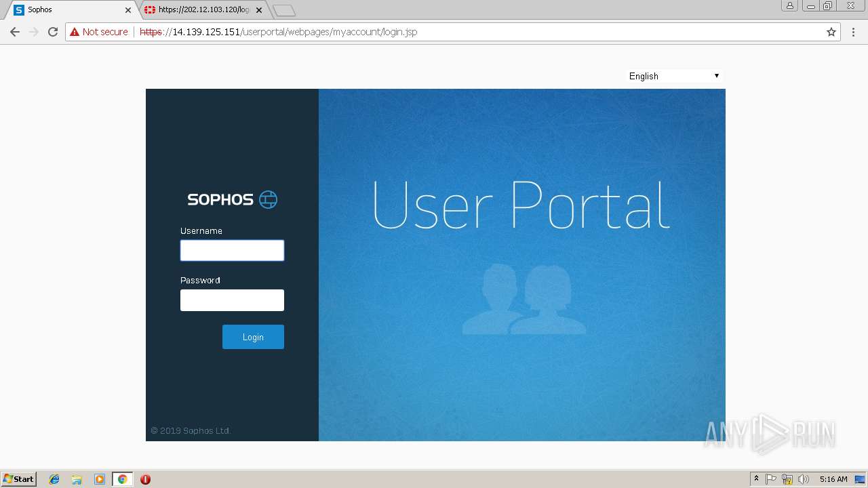This screenshot has height=488, width=868.
Task: Click the Password input field
Action: 232,300
